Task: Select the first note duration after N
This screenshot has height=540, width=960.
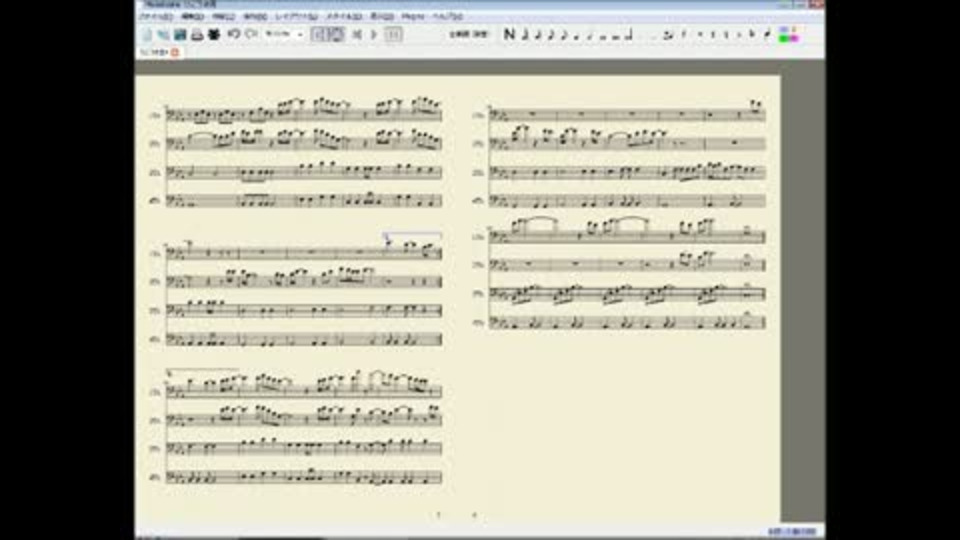Action: pos(525,34)
